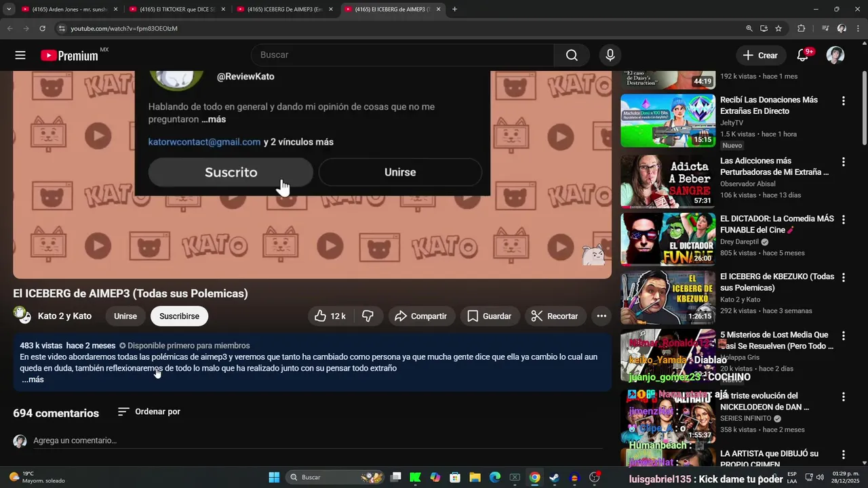This screenshot has width=868, height=488.
Task: Click the search magnifier button
Action: pos(572,55)
